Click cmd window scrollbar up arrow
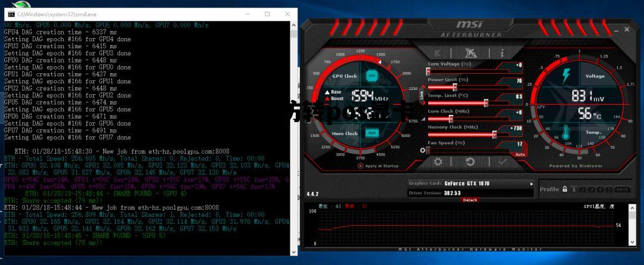The height and width of the screenshot is (265, 644). pos(293,25)
